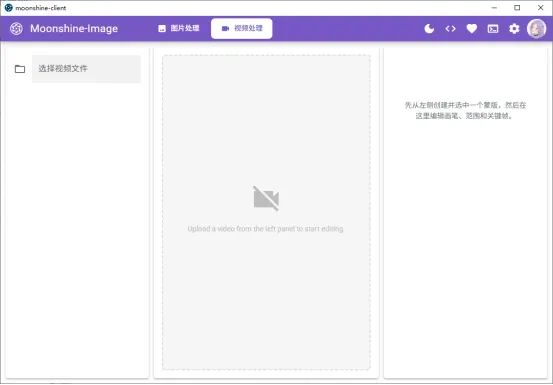Open the code brackets icon in the header

(450, 29)
